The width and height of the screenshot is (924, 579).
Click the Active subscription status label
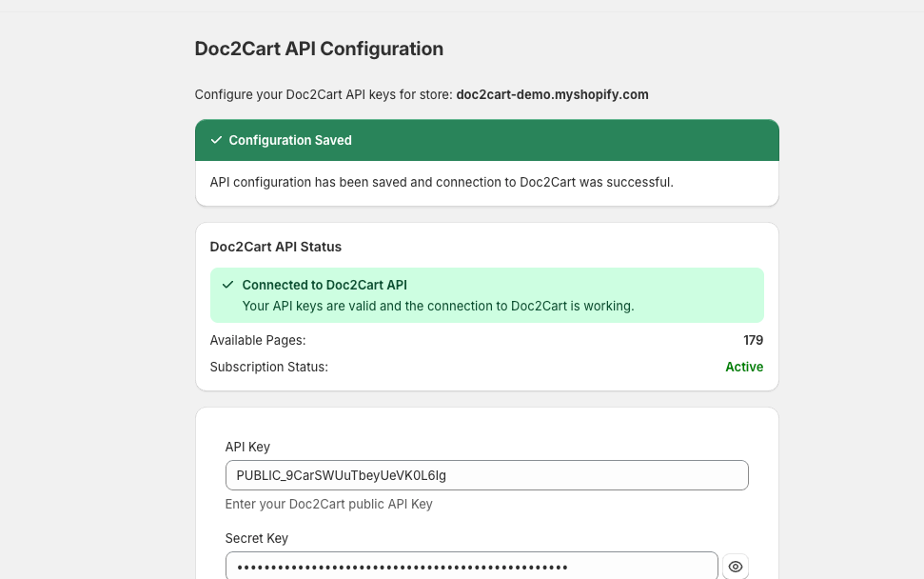point(744,367)
